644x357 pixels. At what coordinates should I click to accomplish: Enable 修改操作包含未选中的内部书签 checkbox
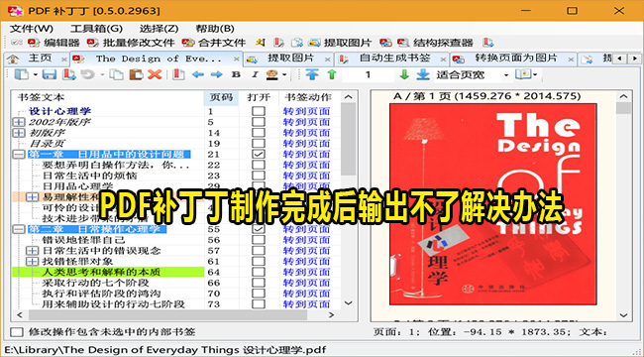tap(17, 332)
